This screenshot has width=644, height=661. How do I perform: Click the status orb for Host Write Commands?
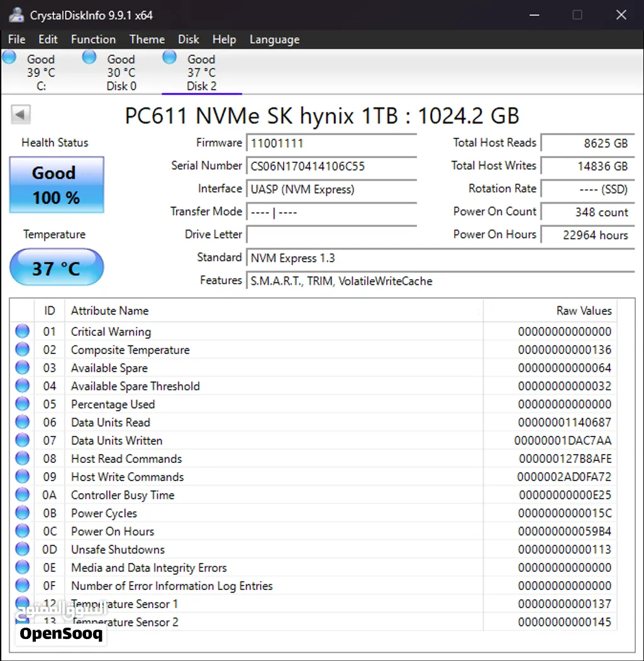(x=23, y=476)
